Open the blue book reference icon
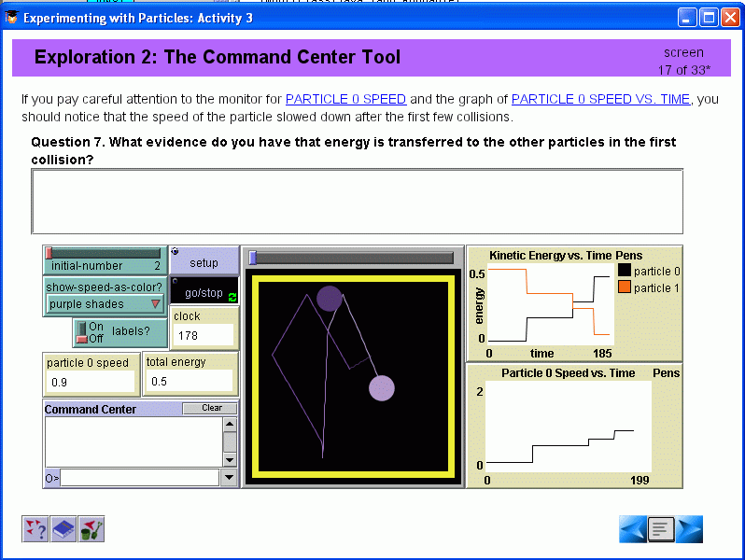The height and width of the screenshot is (560, 745). point(63,529)
